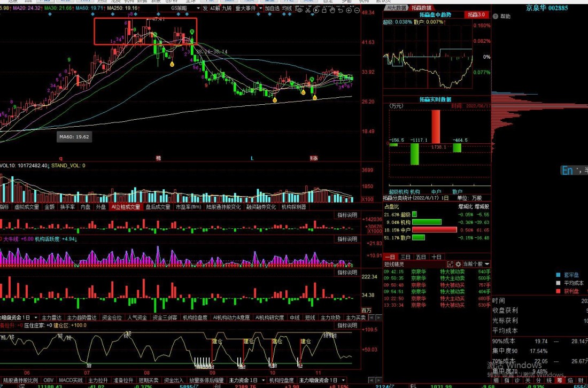588x388 pixels.
Task: Click the 细 tab in bottom-right strip
Action: coord(496,380)
